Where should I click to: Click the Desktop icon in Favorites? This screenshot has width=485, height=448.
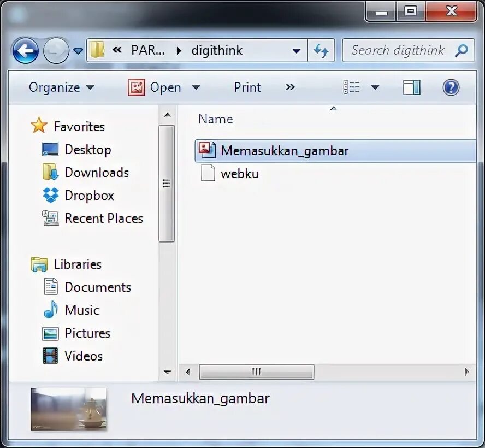[50, 149]
